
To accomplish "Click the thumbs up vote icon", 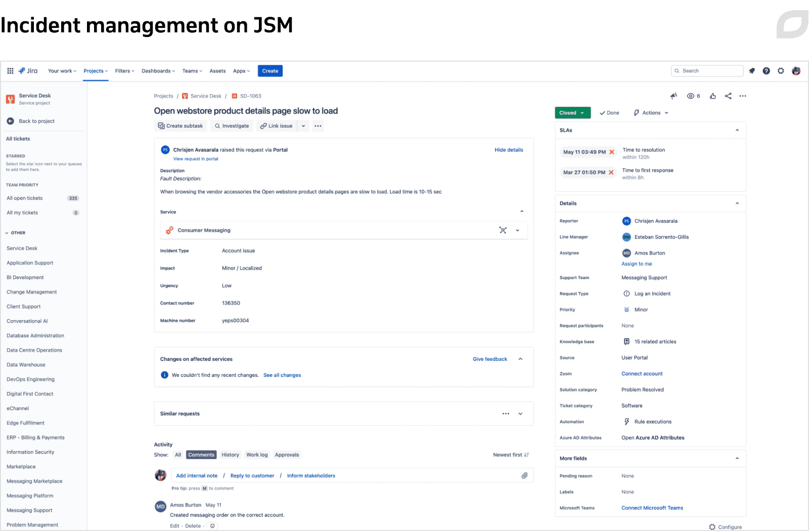I will (713, 96).
